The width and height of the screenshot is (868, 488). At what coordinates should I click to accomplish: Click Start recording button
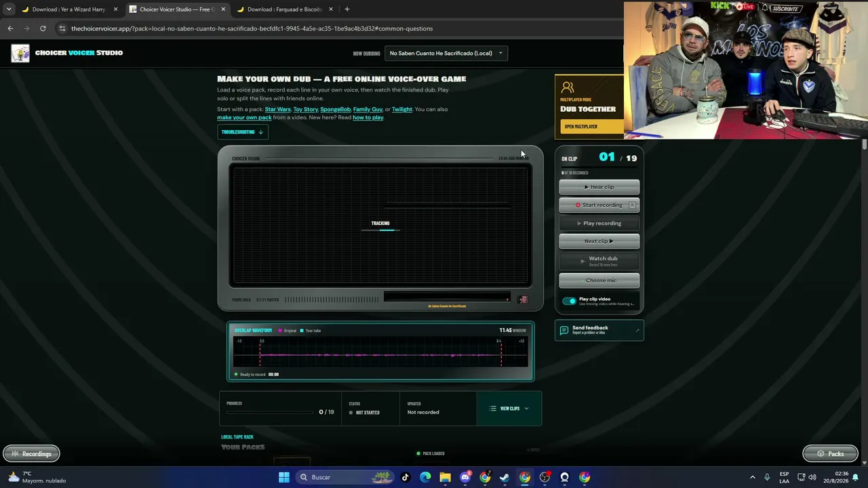click(599, 205)
